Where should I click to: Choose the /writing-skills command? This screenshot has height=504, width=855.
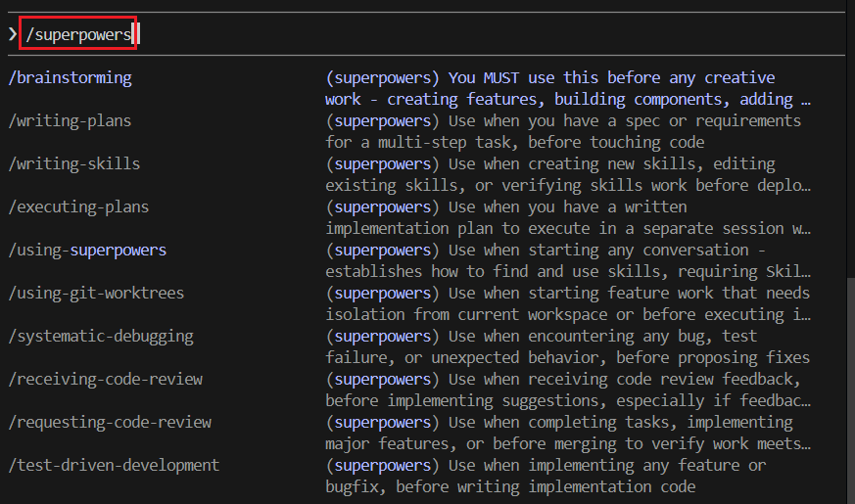point(74,164)
